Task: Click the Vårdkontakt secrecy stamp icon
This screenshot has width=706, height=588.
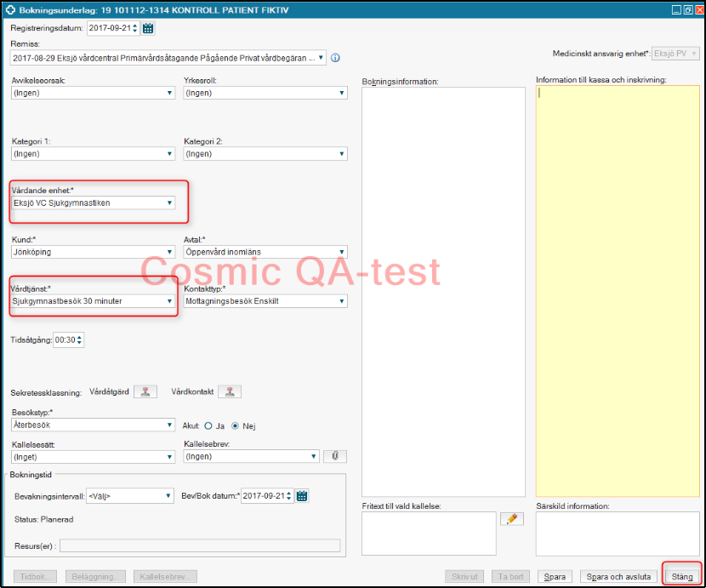Action: click(230, 392)
